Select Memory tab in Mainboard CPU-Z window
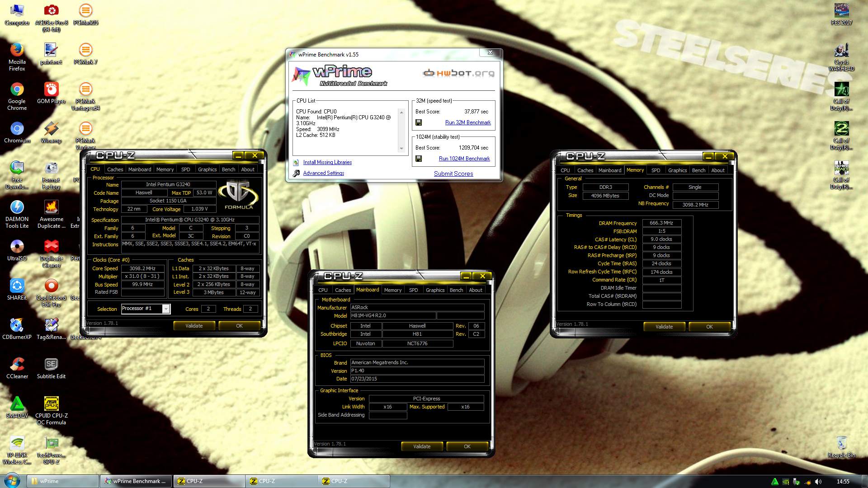 392,290
